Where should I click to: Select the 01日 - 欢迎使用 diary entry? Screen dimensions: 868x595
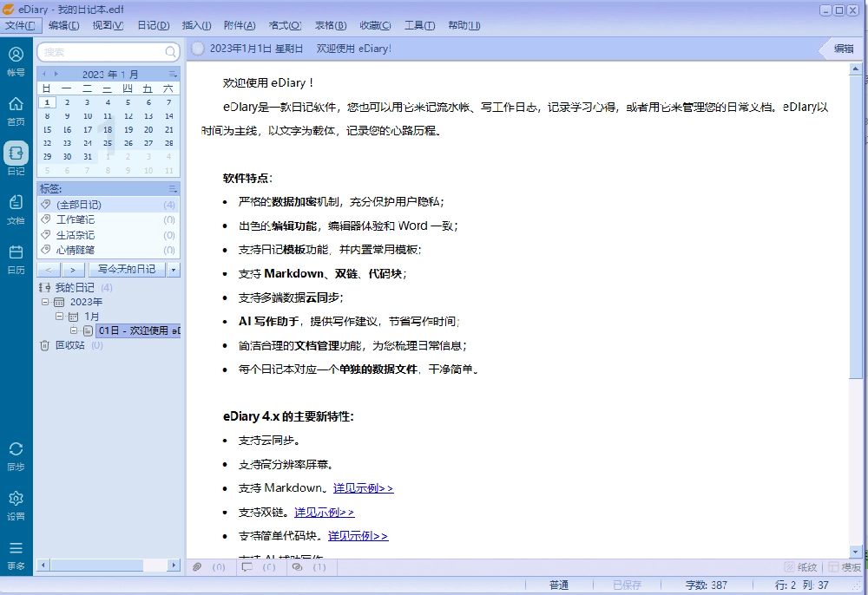pyautogui.click(x=138, y=330)
